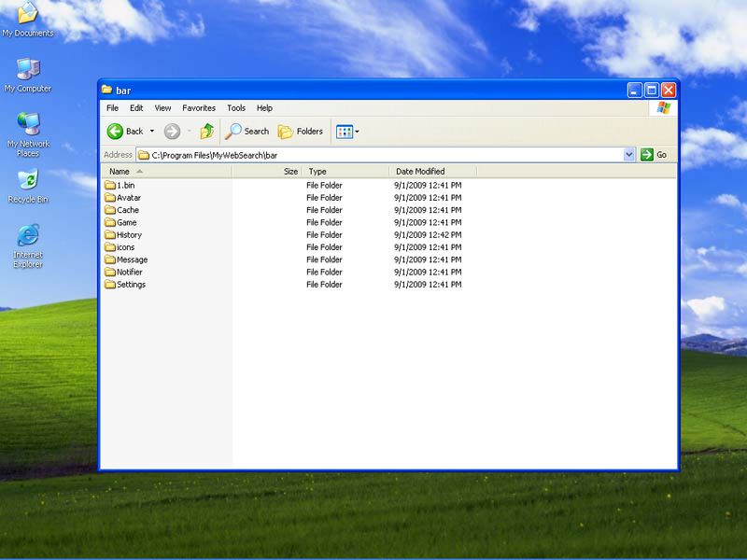Sort by the Date Modified column header
Screen dimensions: 747x560
click(x=432, y=172)
